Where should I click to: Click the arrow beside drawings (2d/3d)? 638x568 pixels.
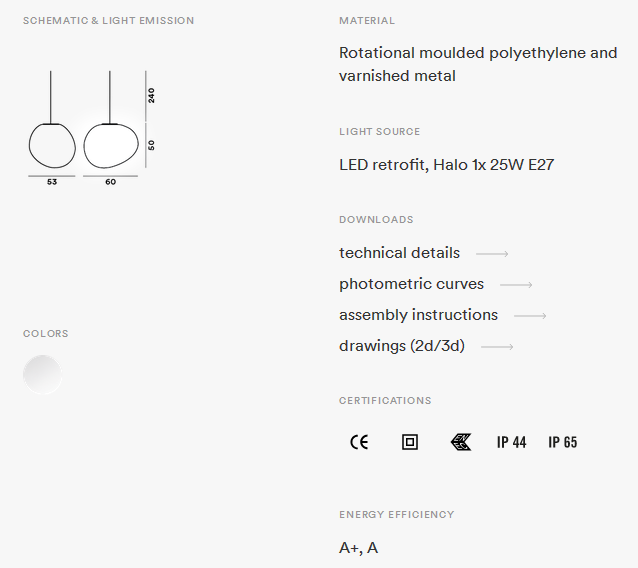497,347
